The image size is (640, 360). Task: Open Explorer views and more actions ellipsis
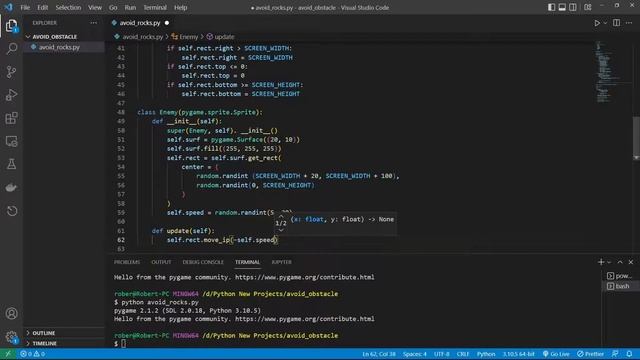click(93, 23)
